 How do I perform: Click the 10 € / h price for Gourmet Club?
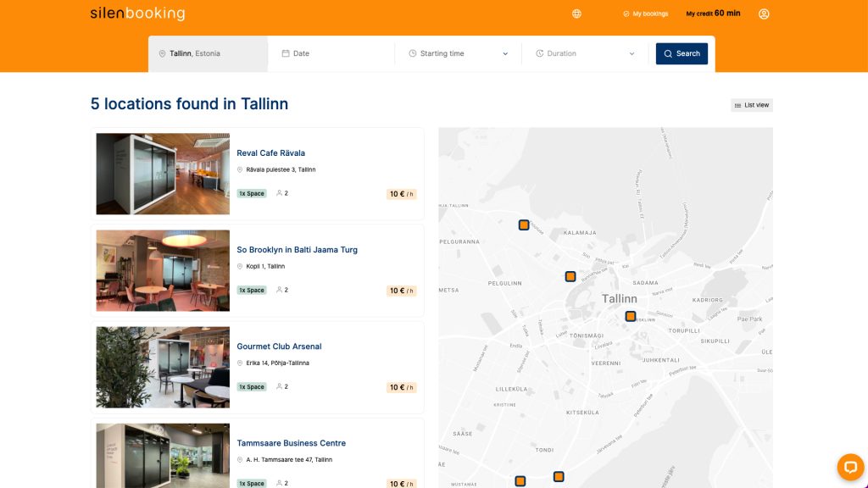(x=401, y=387)
